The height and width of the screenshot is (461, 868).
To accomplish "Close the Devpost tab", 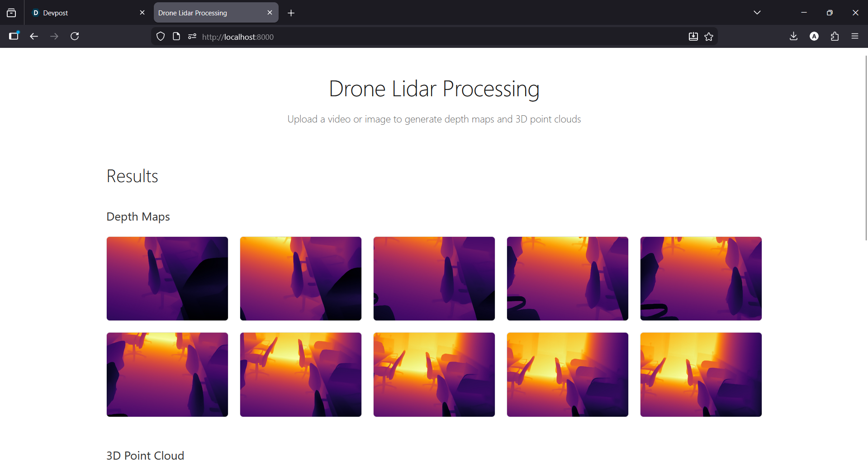I will point(142,13).
